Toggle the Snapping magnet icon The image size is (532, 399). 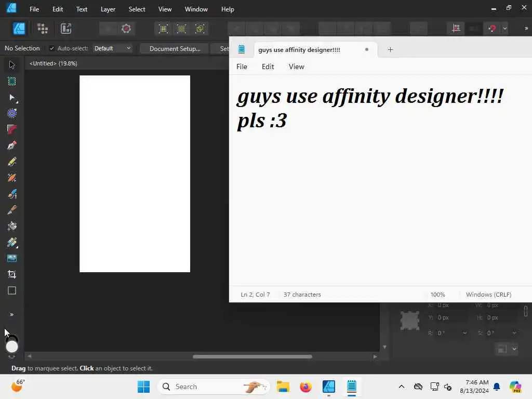coord(492,29)
